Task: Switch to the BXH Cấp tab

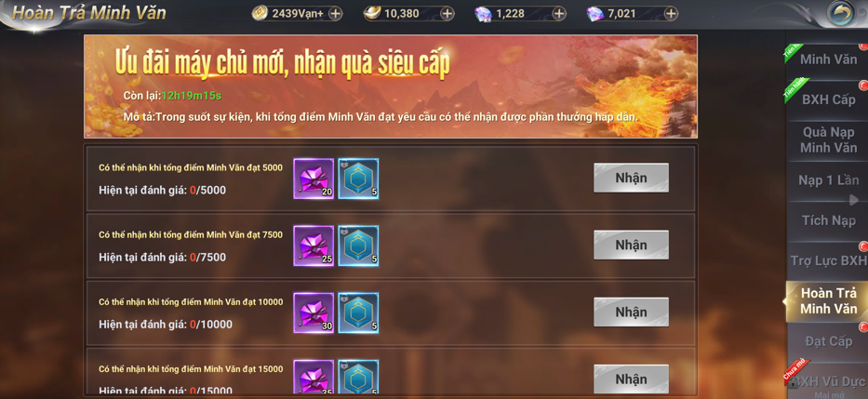Action: tap(828, 100)
